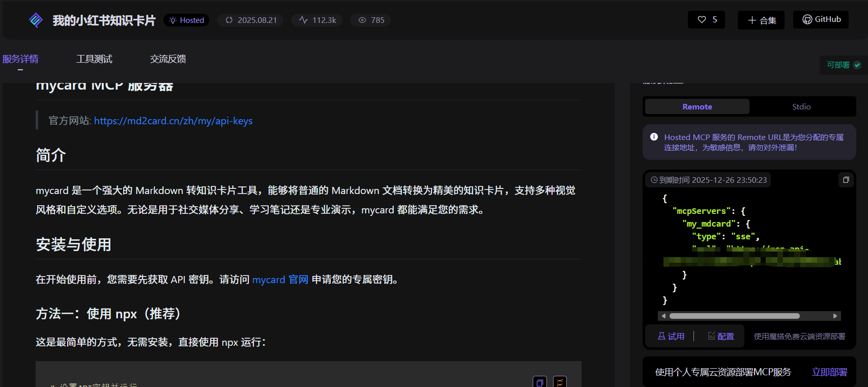This screenshot has width=868, height=387.
Task: Open the 交流反馈 tab
Action: tap(168, 59)
